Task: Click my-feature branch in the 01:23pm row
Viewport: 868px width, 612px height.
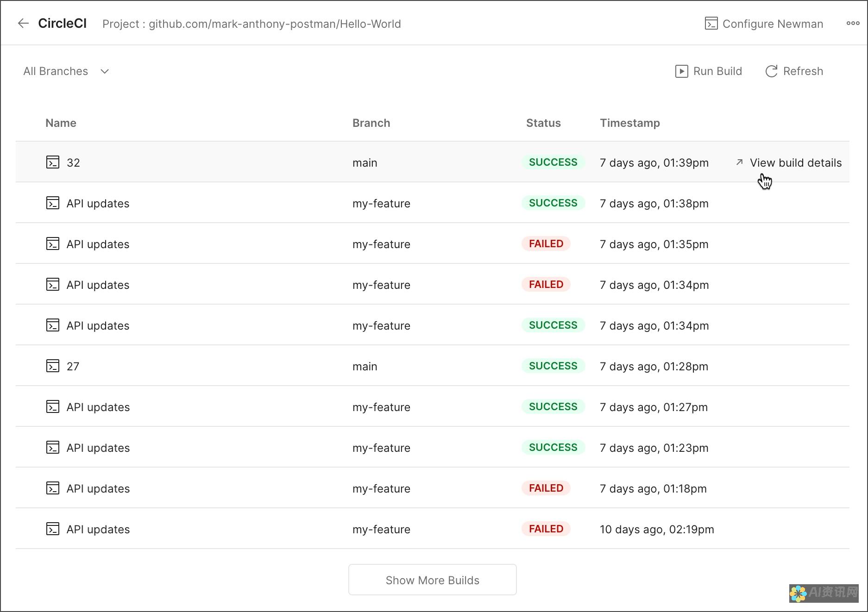Action: click(381, 448)
